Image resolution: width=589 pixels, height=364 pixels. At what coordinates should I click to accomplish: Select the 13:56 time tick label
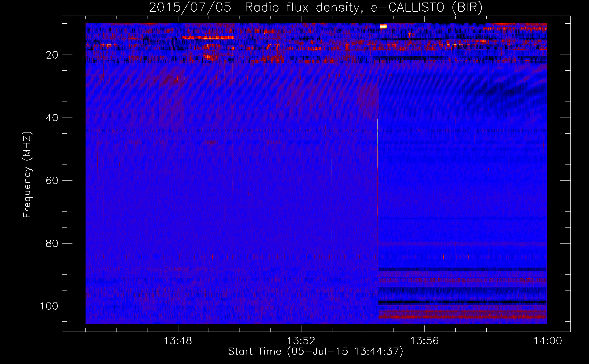(424, 341)
